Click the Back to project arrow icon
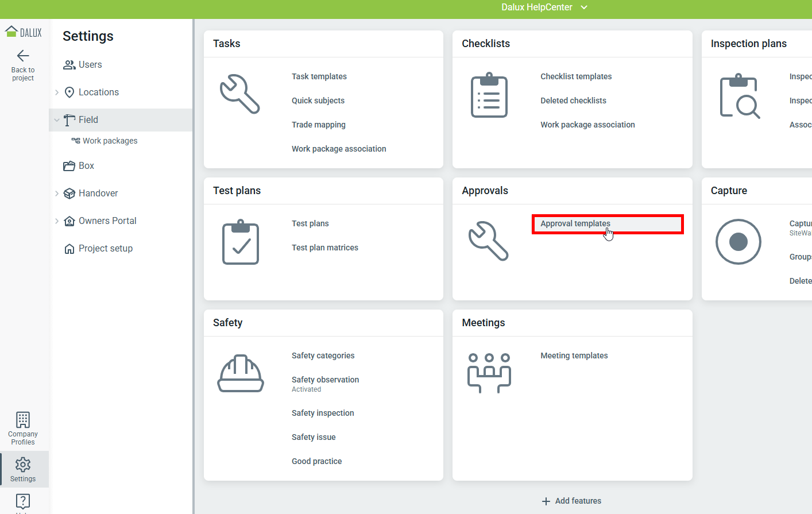Image resolution: width=812 pixels, height=514 pixels. (23, 56)
